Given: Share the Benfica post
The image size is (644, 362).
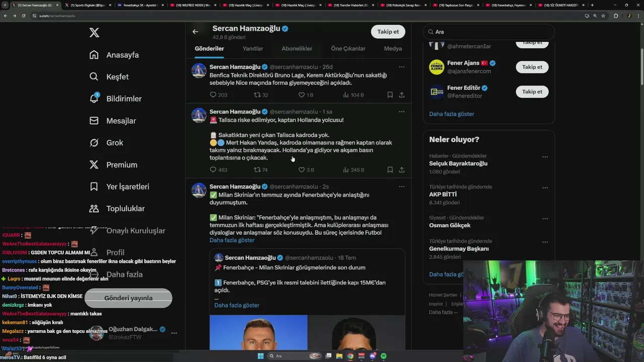Looking at the screenshot, I should click(401, 95).
